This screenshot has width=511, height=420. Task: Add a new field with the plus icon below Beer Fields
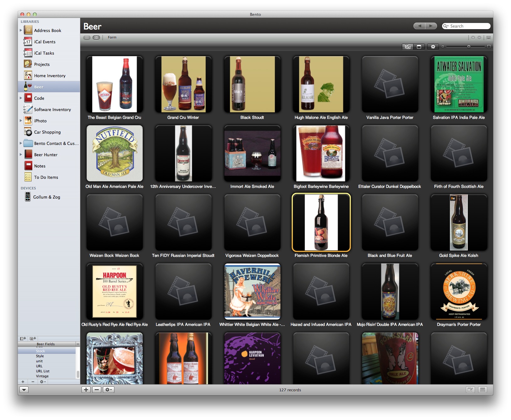23,382
